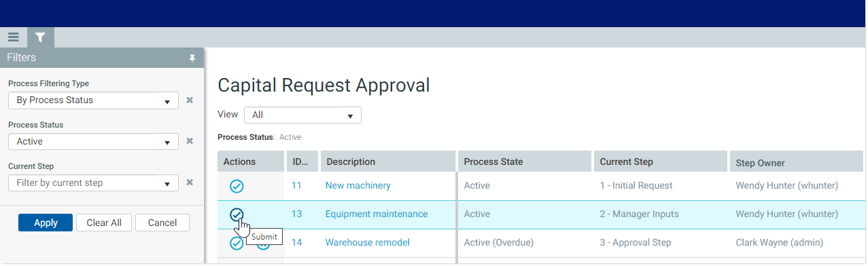Submit the New machinery request

click(x=237, y=186)
